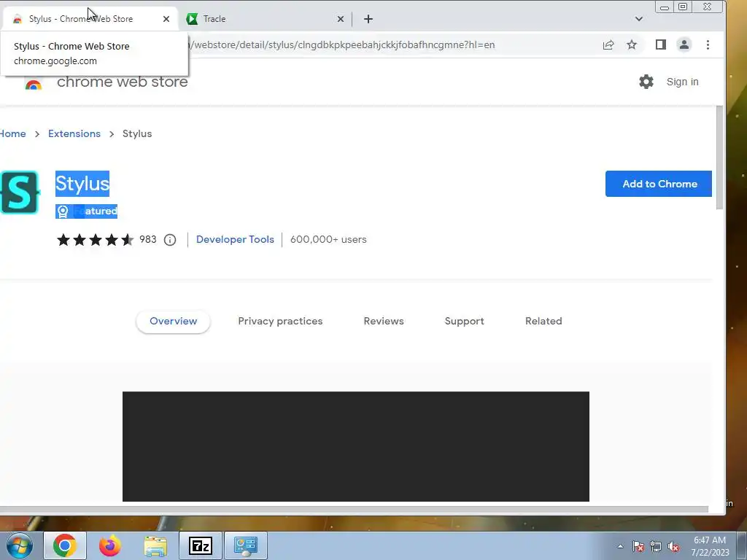747x560 pixels.
Task: Open web store settings gear
Action: tap(646, 82)
